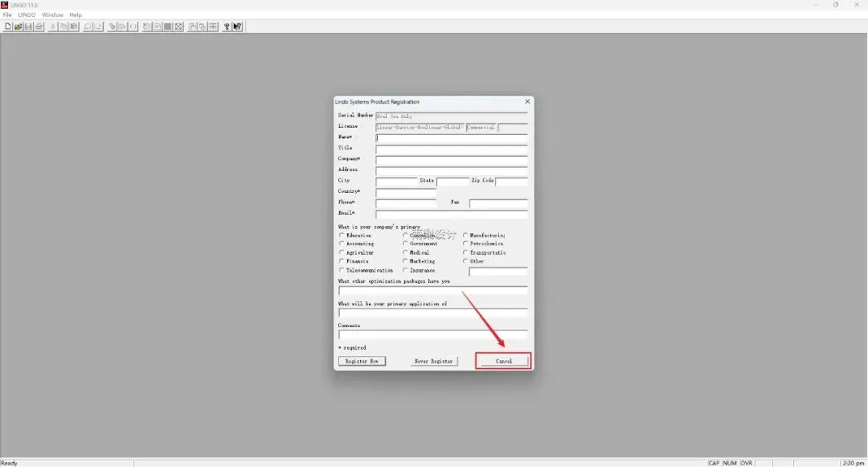Click into the State input field
This screenshot has height=467, width=868.
coord(452,181)
